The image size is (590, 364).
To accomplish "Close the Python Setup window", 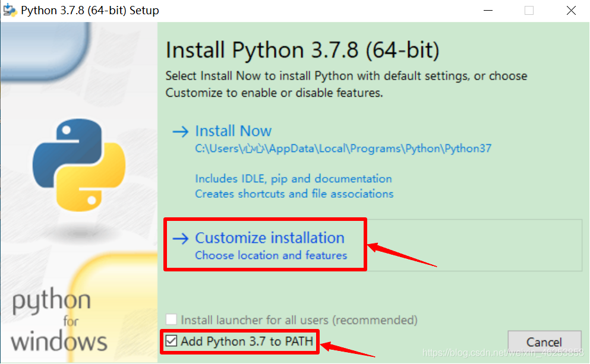I will pos(571,11).
